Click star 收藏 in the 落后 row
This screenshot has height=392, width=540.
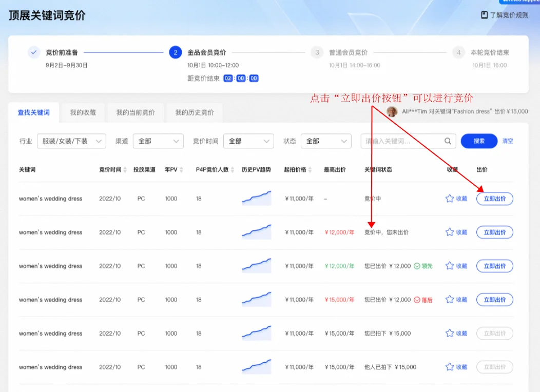click(450, 300)
